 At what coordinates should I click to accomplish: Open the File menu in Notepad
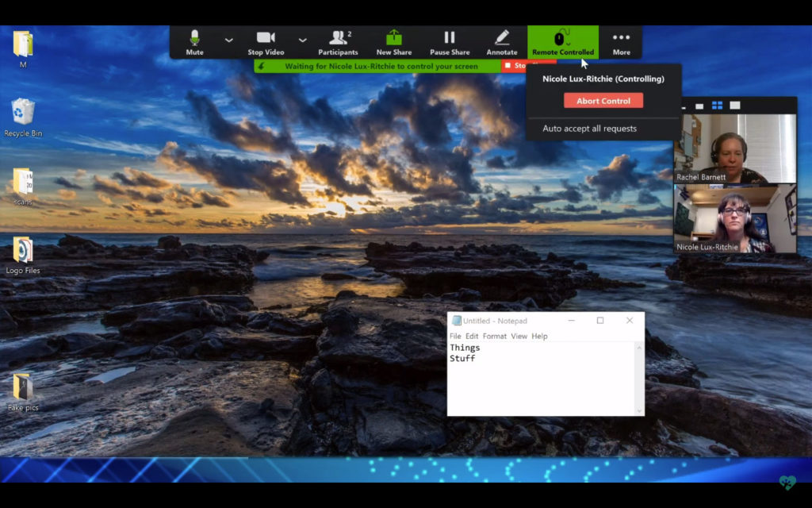point(455,336)
